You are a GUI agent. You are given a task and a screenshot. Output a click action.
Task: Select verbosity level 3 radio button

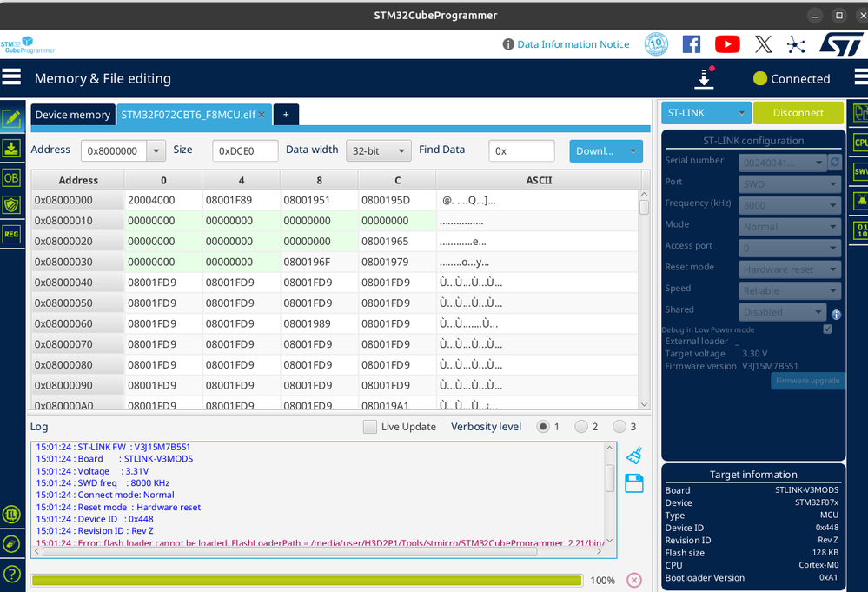click(620, 427)
